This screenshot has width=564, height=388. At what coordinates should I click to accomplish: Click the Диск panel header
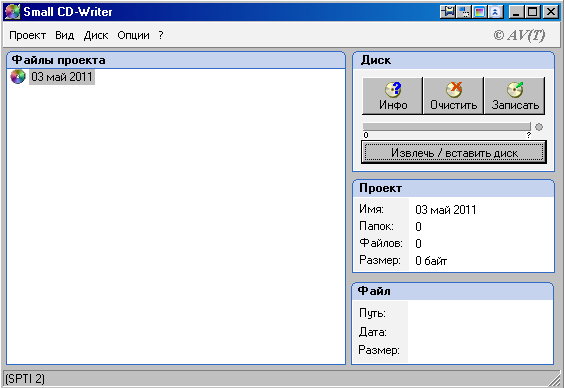pyautogui.click(x=454, y=60)
